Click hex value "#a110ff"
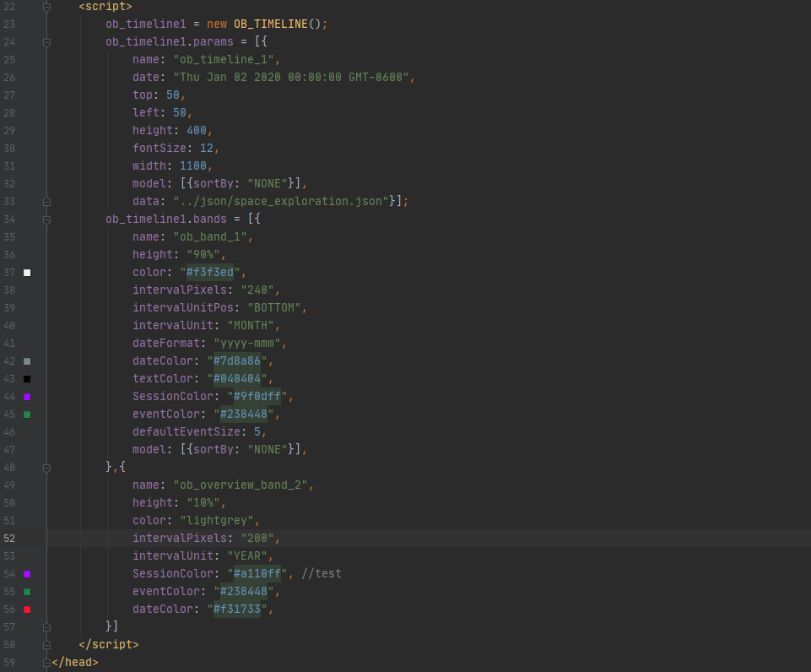 (257, 574)
